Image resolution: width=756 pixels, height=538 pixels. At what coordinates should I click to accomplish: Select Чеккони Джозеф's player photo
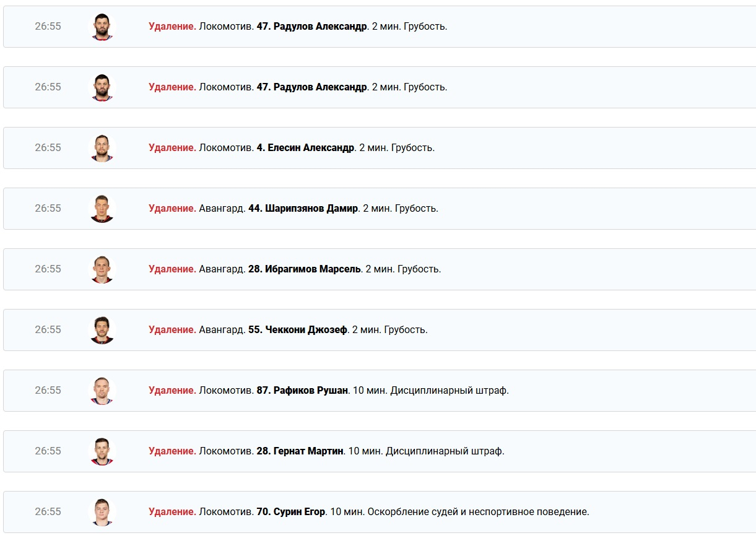pyautogui.click(x=102, y=330)
